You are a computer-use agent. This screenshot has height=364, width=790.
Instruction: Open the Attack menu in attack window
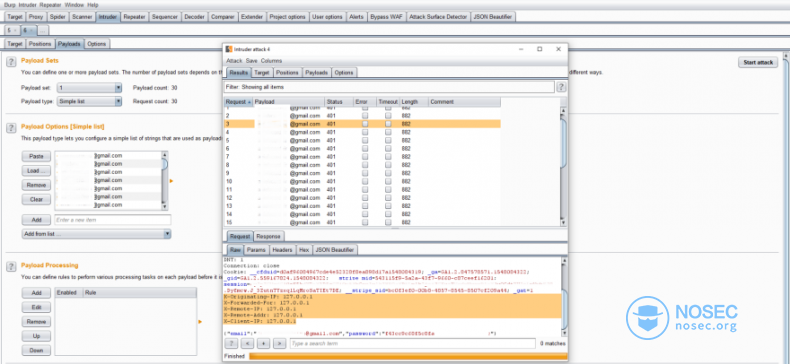pyautogui.click(x=233, y=61)
